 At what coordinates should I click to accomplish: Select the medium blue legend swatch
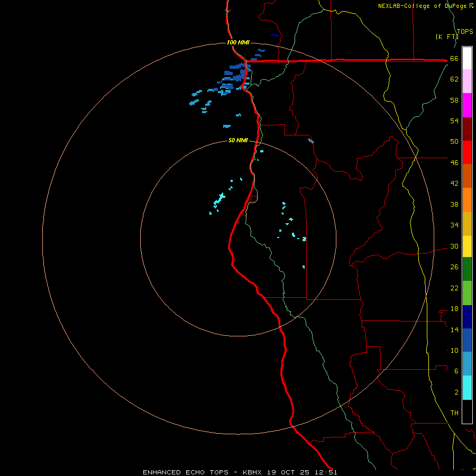tap(467, 340)
